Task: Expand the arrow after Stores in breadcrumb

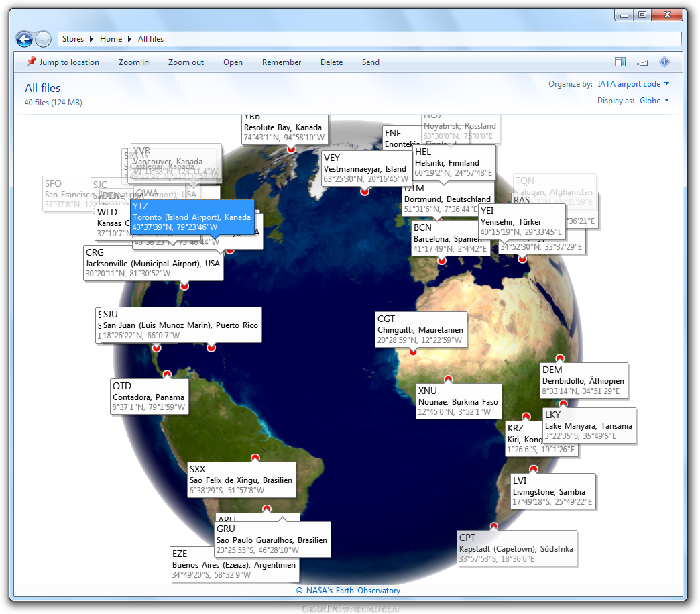Action: click(91, 39)
